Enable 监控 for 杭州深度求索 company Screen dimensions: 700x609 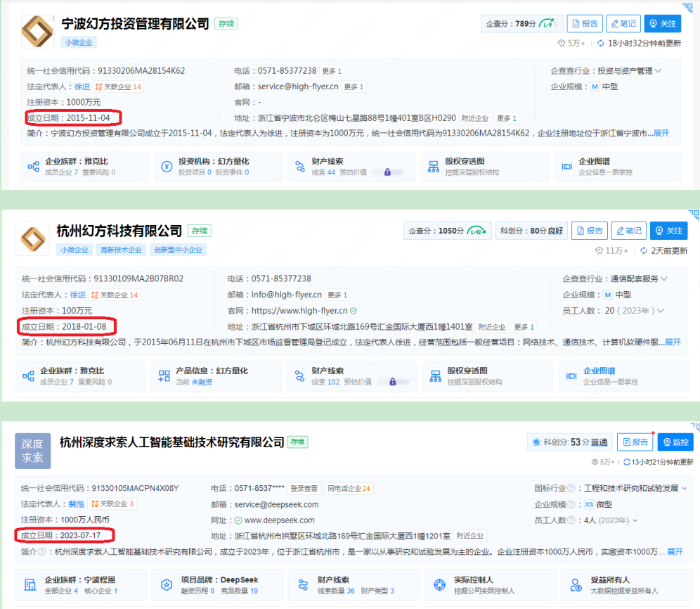[x=675, y=442]
